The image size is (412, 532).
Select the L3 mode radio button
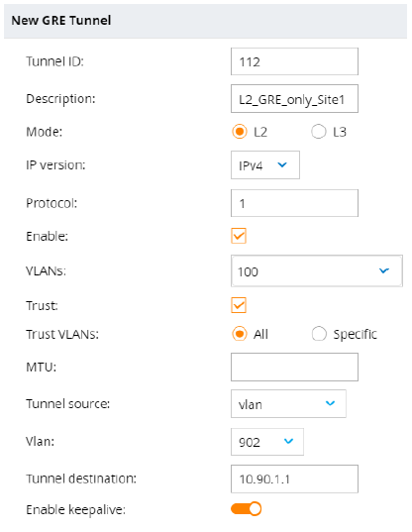(319, 132)
